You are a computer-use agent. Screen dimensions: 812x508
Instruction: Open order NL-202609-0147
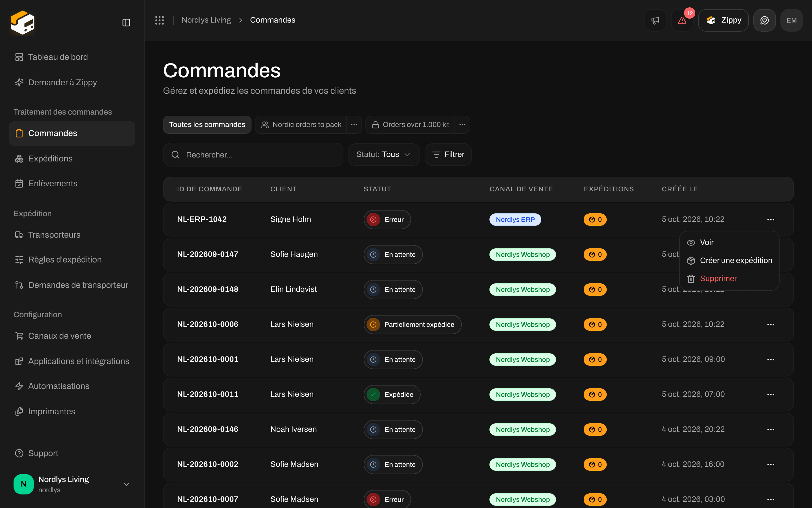coord(208,254)
